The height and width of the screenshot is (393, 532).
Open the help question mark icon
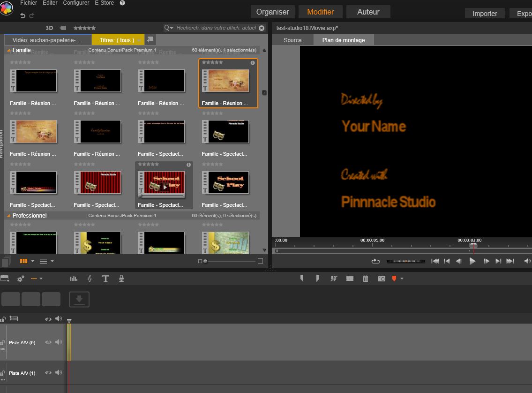pos(122,3)
